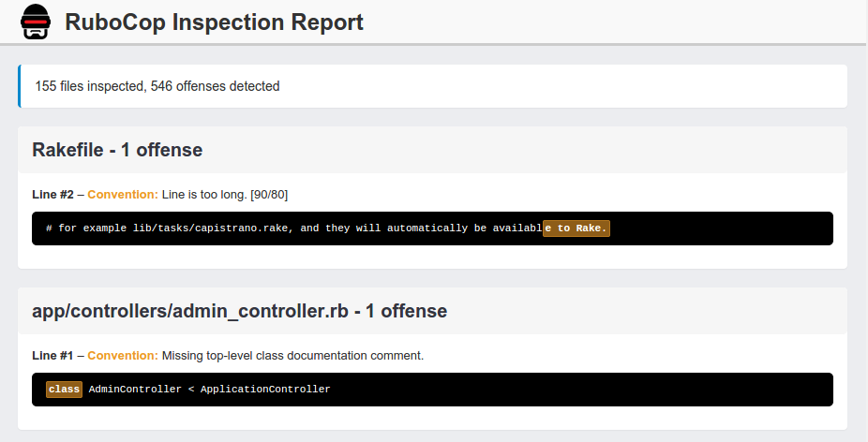
Task: Click Convention label in admin_controller offense
Action: (123, 356)
